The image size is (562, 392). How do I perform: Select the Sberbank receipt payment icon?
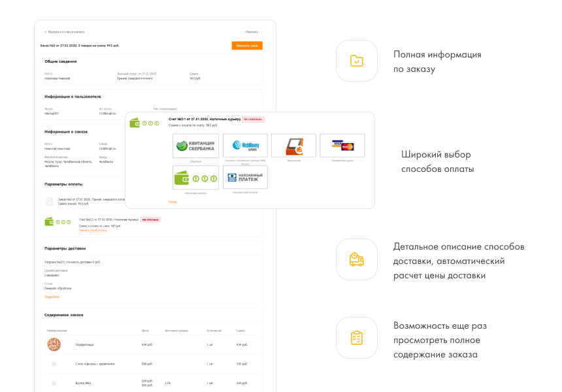(x=197, y=144)
